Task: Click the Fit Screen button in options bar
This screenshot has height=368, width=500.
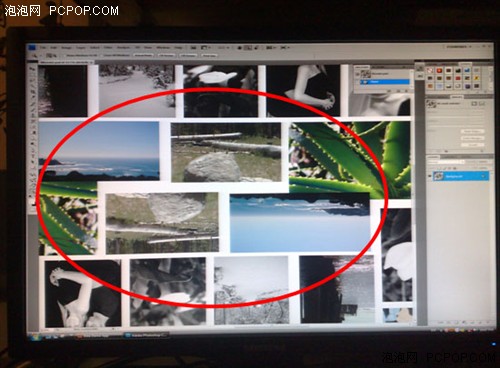Action: 167,55
